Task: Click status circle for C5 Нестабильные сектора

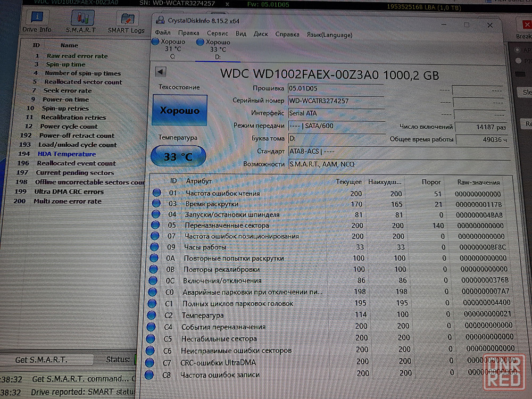Action: tap(151, 338)
